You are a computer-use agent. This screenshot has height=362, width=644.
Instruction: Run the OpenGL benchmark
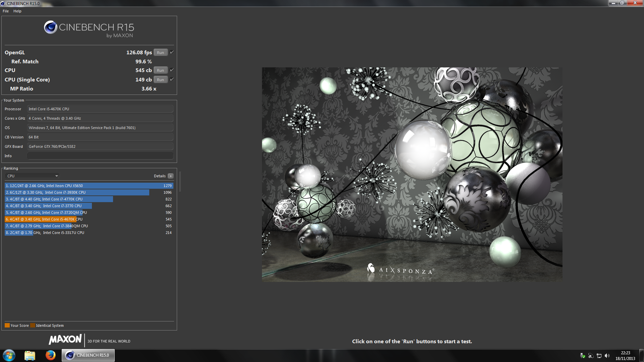(x=160, y=53)
